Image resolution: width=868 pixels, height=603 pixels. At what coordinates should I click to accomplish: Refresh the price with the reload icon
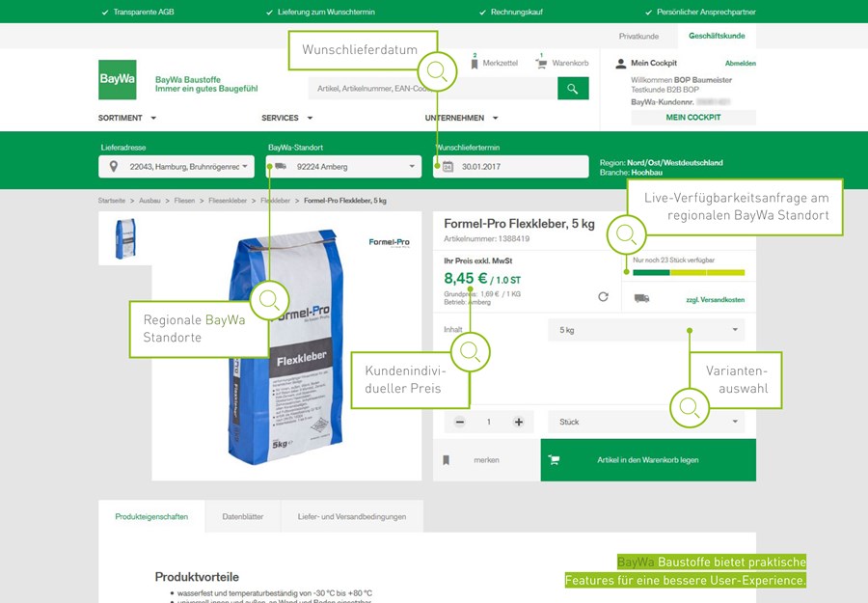pyautogui.click(x=604, y=297)
